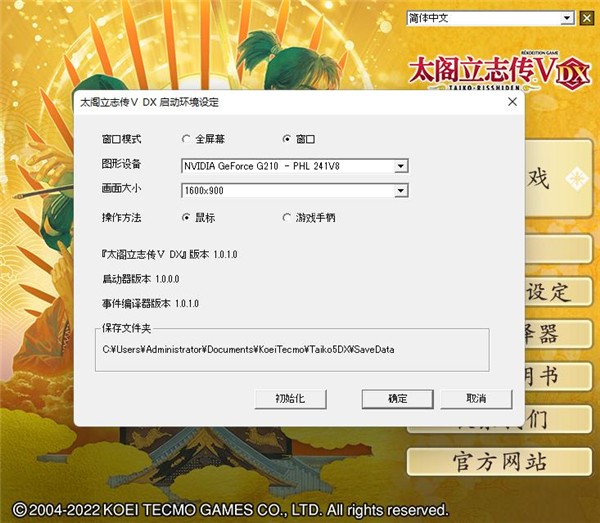Select the 窗口 window mode radio button
Screen dimensions: 600x523
(x=287, y=139)
